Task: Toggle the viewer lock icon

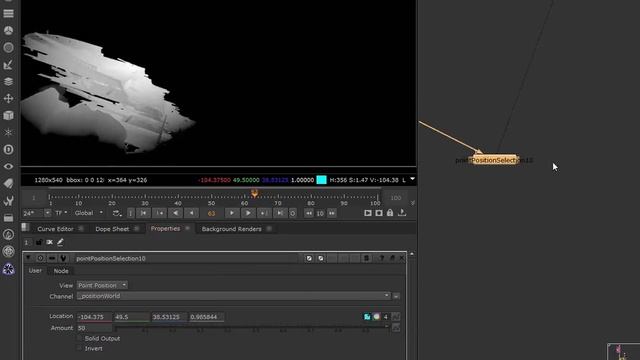Action: (x=390, y=213)
